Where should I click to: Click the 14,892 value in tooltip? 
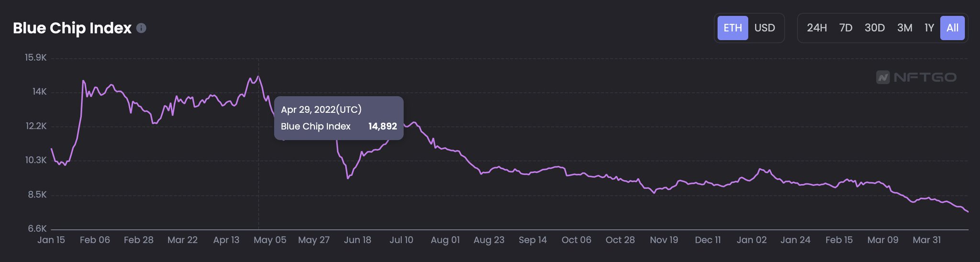(382, 126)
